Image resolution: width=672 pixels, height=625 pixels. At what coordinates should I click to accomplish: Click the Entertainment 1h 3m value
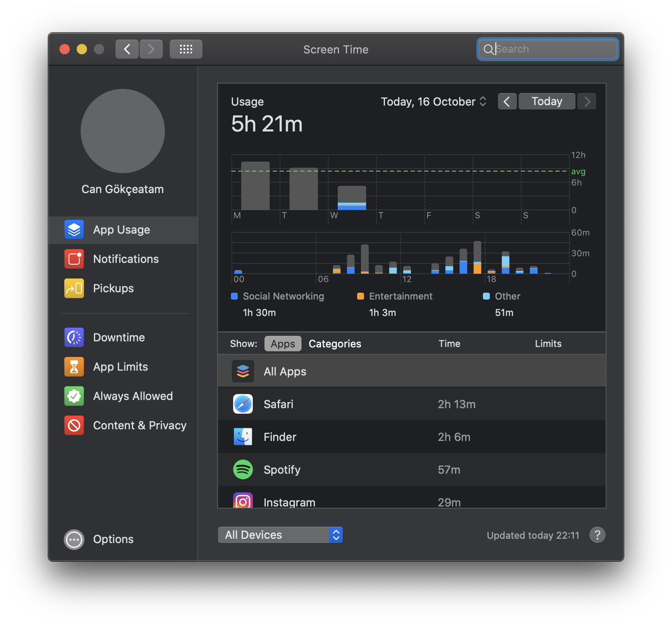click(383, 312)
